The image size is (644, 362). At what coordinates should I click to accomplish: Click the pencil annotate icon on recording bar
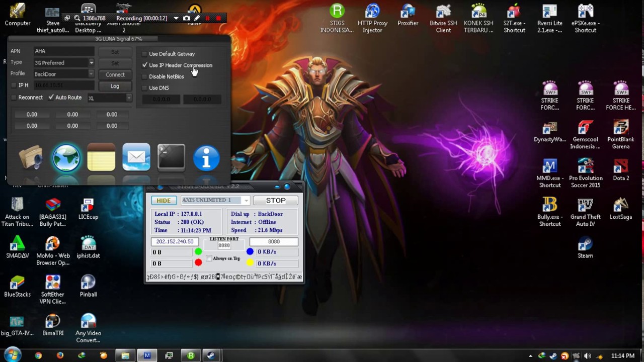(x=197, y=18)
